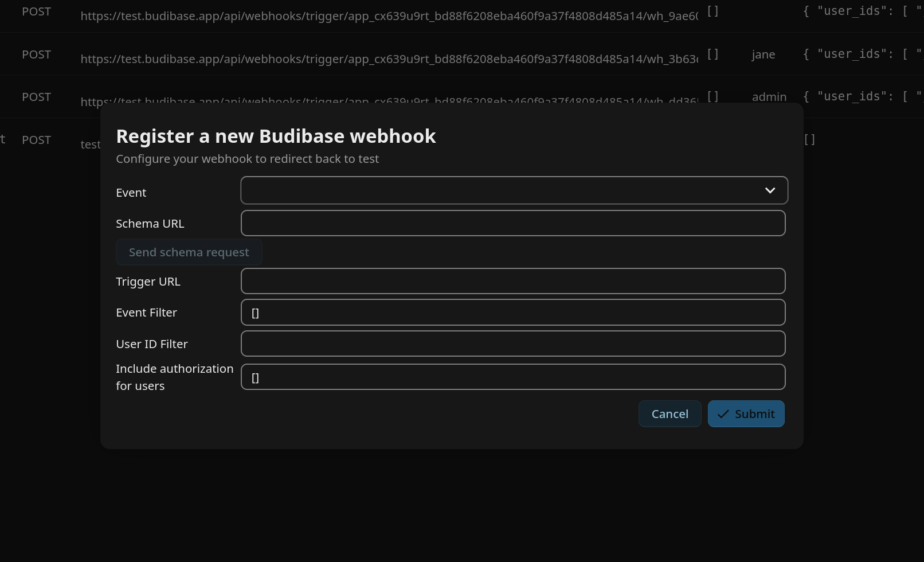Click POST in the jane row
924x562 pixels.
(37, 54)
